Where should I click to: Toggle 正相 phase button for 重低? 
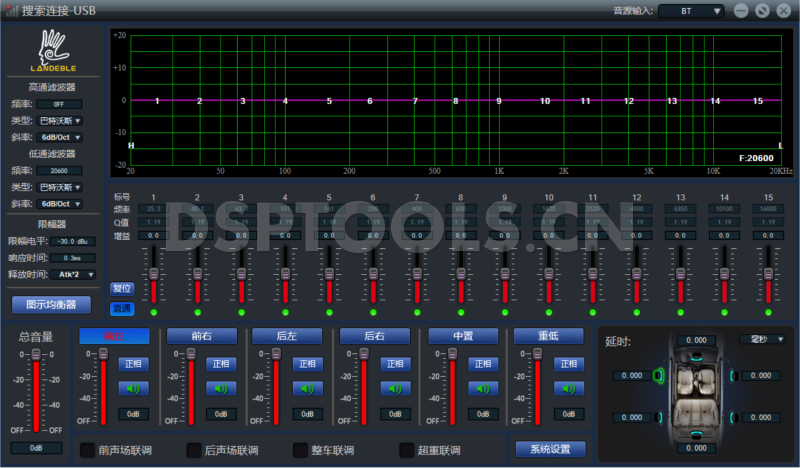(569, 364)
